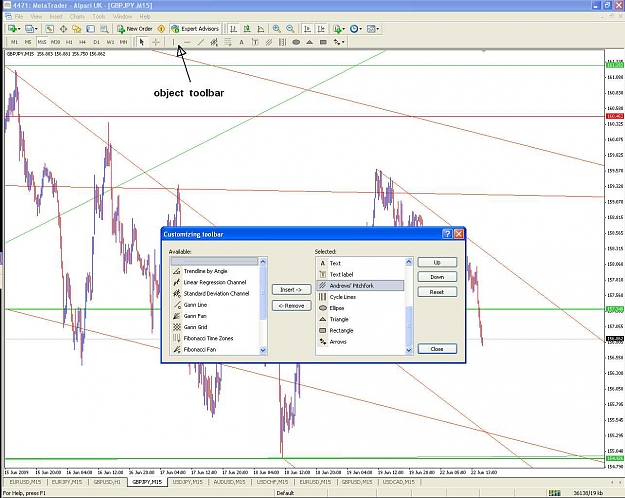625x498 pixels.
Task: Toggle the Chart Shift button
Action: point(321,29)
